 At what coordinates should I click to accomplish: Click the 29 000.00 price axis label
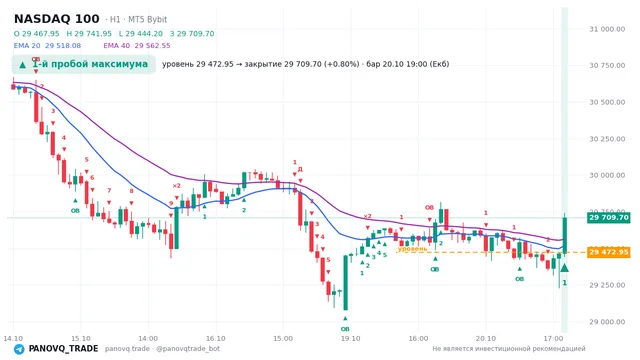pyautogui.click(x=607, y=322)
